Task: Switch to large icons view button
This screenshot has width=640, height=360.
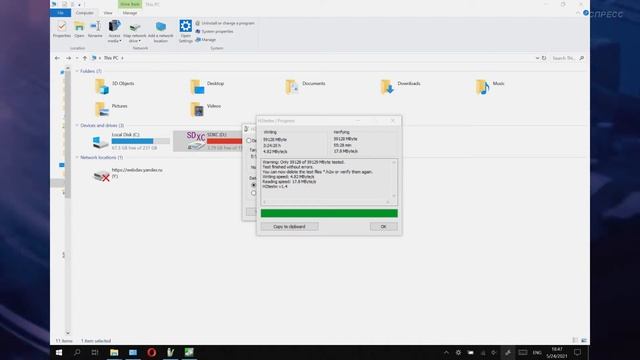Action: [584, 340]
